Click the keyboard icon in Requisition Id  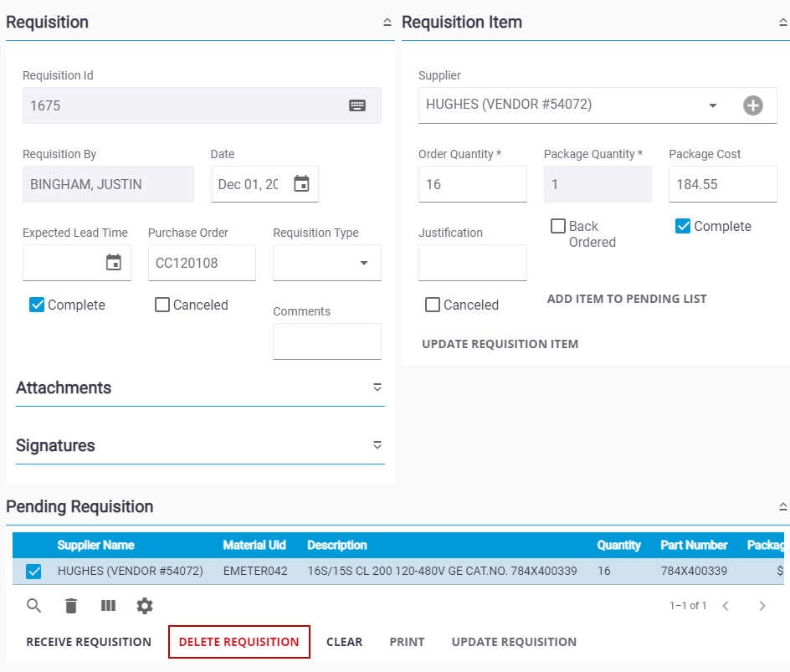[357, 105]
